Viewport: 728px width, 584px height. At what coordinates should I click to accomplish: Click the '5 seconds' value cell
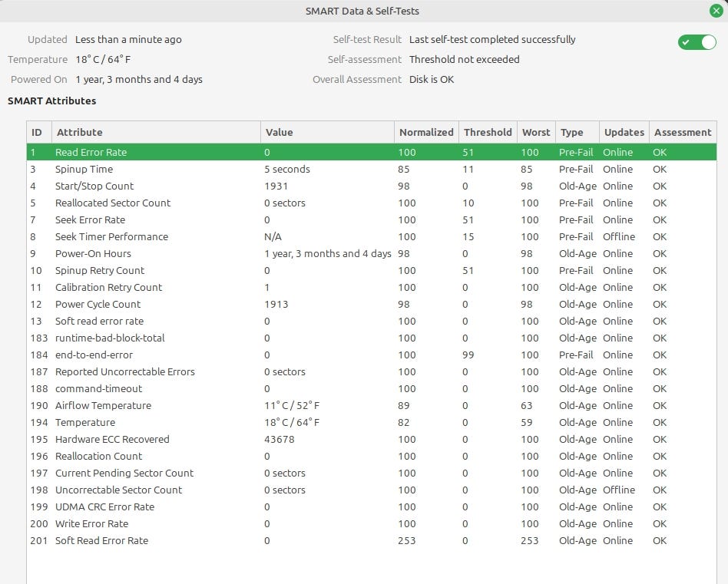pos(287,169)
